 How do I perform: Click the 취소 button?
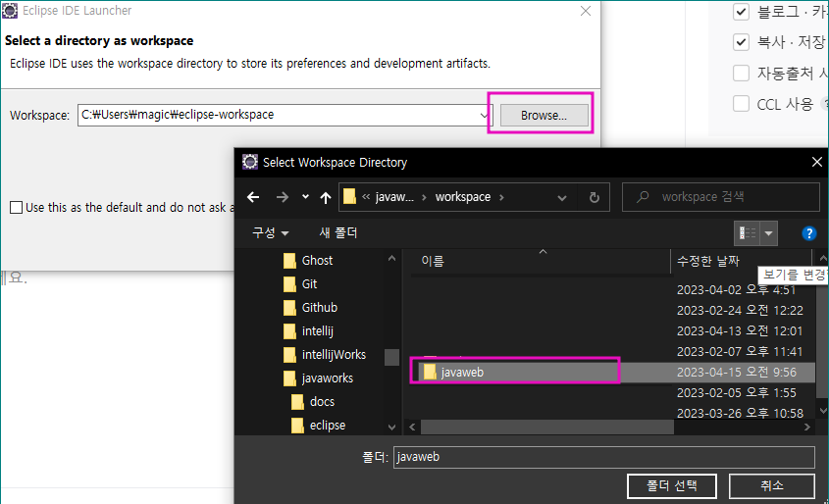click(x=771, y=486)
